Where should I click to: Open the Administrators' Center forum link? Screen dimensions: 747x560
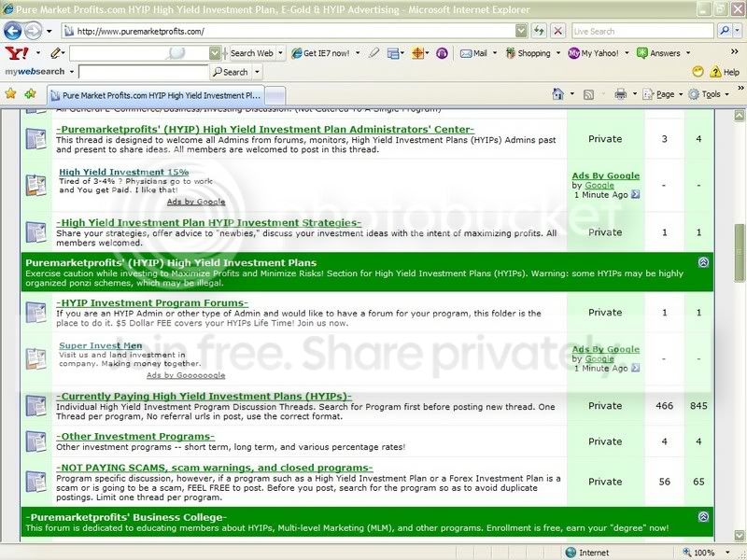point(265,130)
